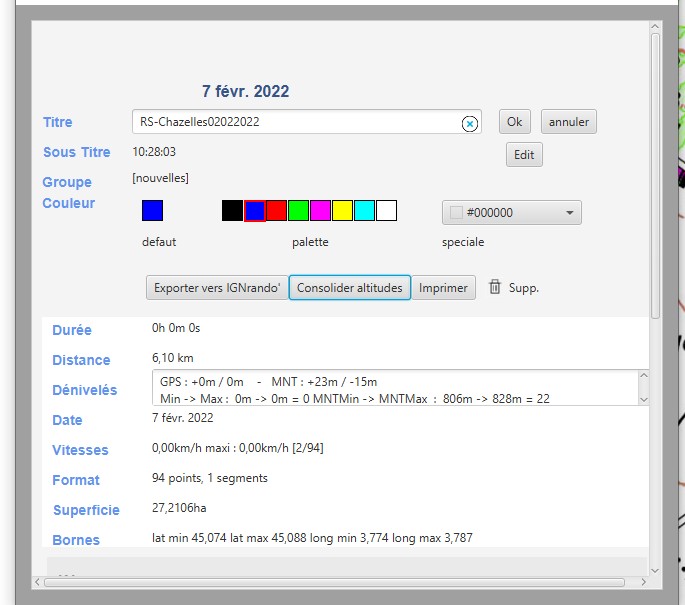This screenshot has width=685, height=605.
Task: Click inside the Titre text field
Action: [x=295, y=122]
